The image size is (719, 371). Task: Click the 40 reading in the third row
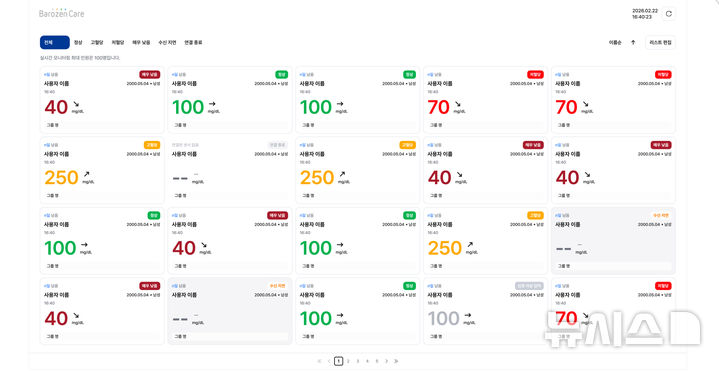point(184,248)
